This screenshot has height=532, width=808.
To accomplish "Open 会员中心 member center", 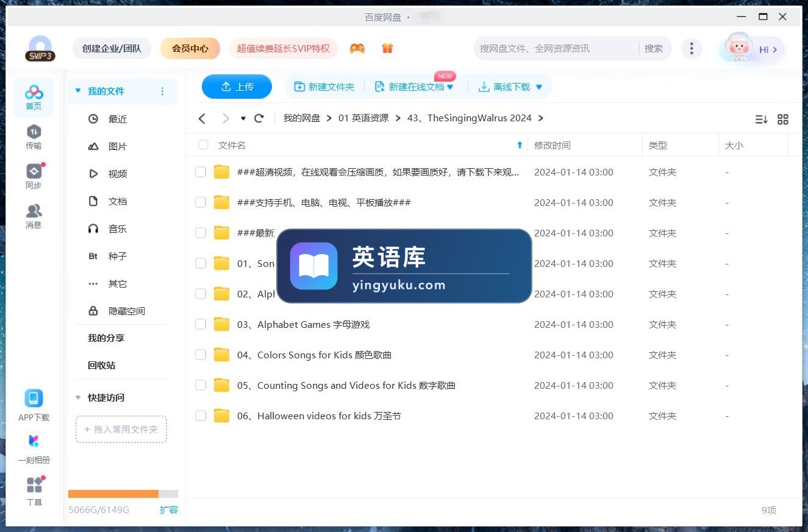I will point(190,48).
